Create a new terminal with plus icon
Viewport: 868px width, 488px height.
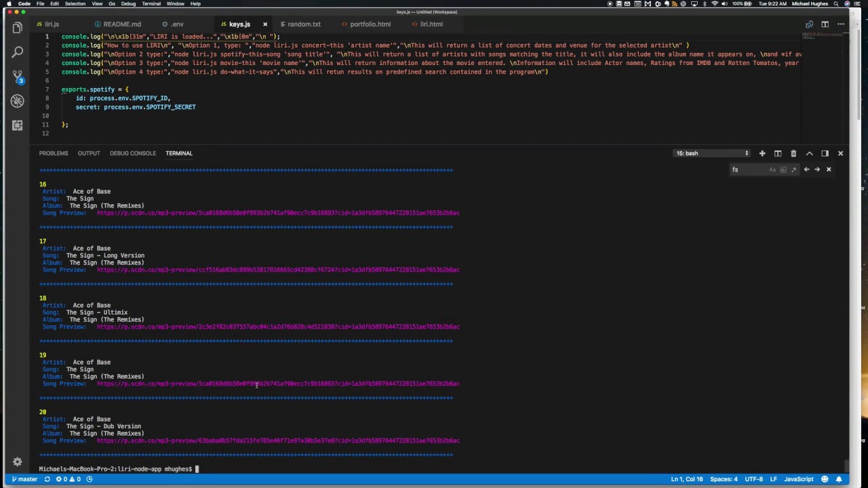pyautogui.click(x=762, y=153)
